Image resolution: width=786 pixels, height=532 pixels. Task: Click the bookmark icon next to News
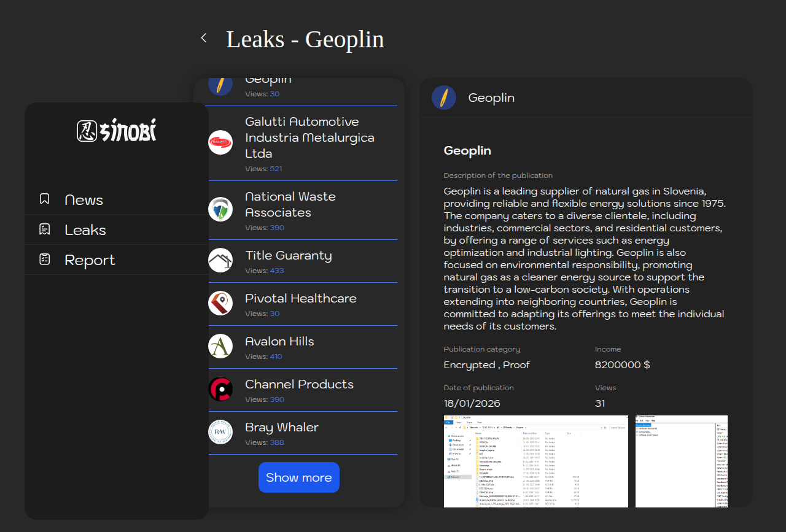click(x=45, y=199)
